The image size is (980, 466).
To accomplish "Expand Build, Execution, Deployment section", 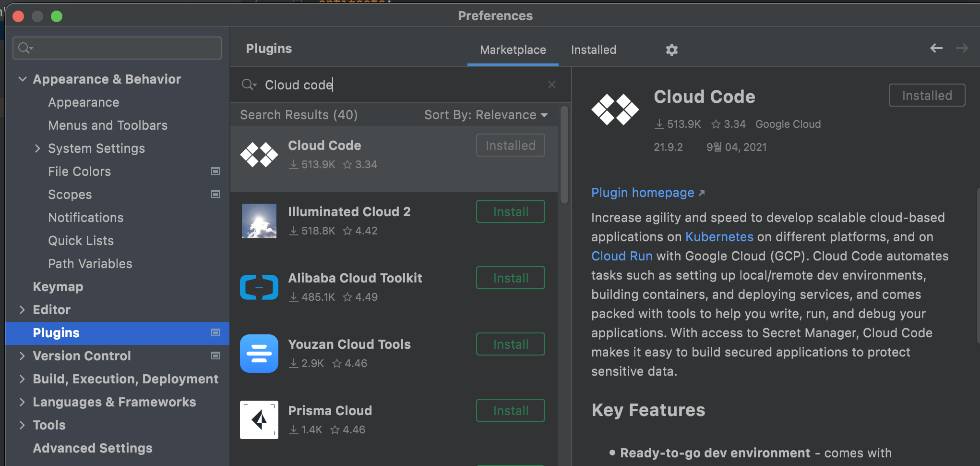I will click(22, 379).
